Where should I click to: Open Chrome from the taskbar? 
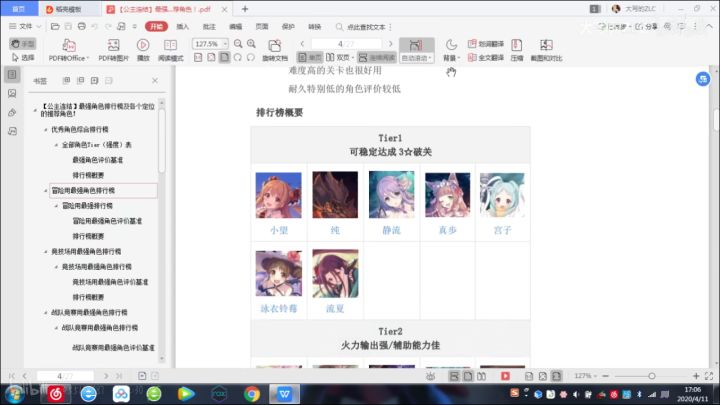click(x=252, y=394)
